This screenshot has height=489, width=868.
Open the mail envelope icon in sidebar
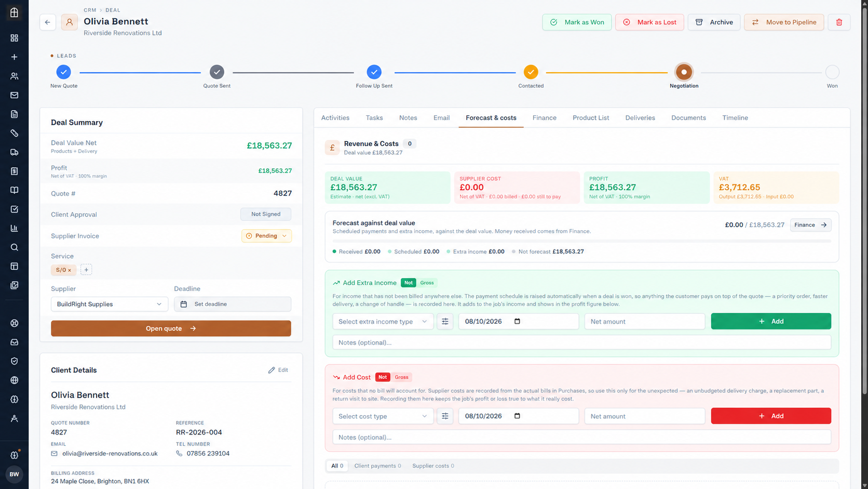click(x=14, y=95)
